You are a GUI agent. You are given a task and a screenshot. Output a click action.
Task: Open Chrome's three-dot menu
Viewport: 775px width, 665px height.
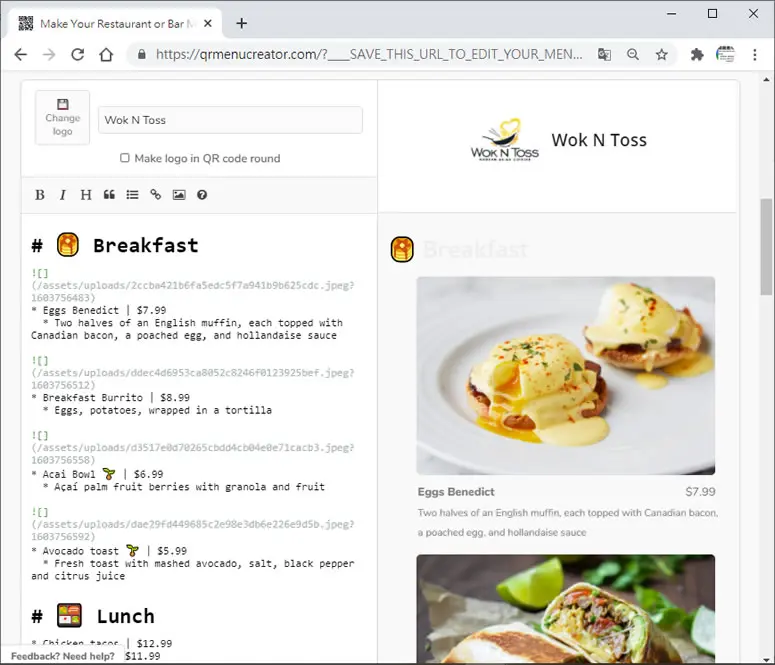click(754, 54)
